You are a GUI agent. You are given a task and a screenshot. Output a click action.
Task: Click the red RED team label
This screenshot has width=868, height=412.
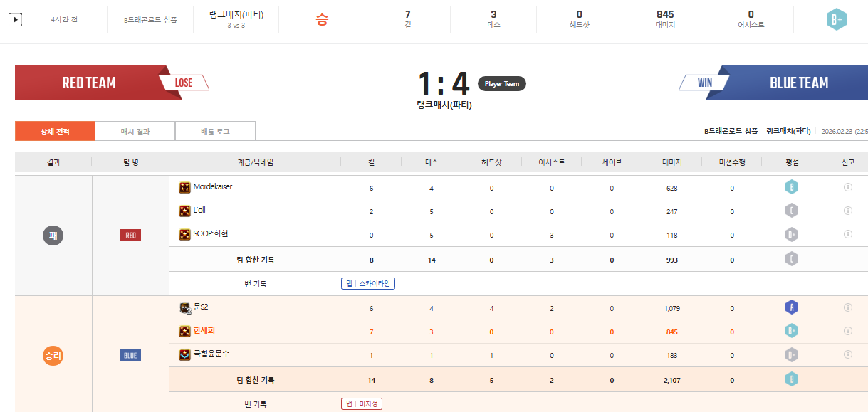pos(130,236)
